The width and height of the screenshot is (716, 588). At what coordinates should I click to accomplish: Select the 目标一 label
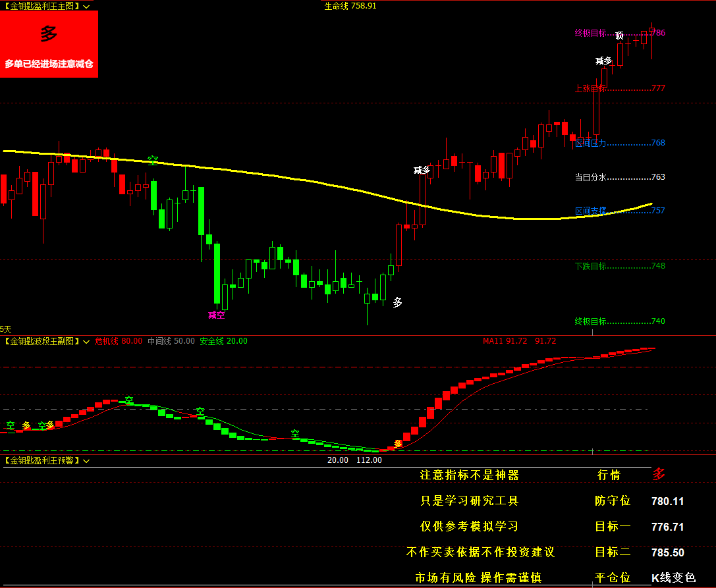coord(613,526)
